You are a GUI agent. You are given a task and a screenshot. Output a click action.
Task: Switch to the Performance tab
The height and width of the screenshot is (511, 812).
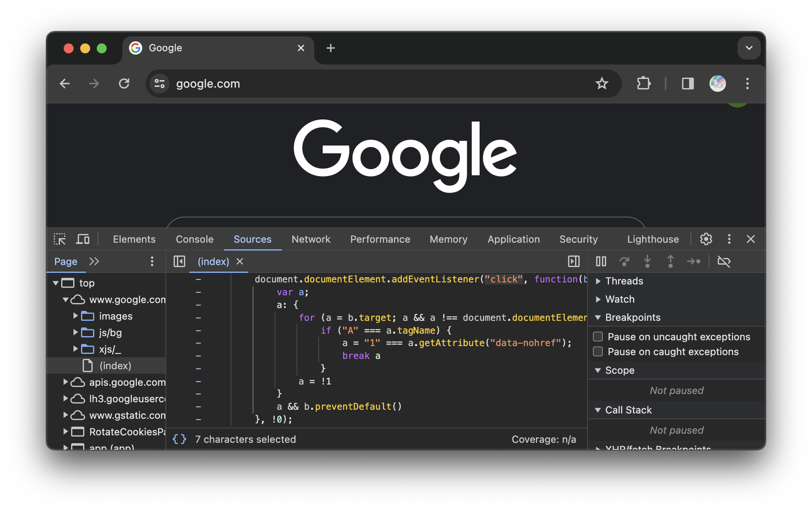point(380,239)
